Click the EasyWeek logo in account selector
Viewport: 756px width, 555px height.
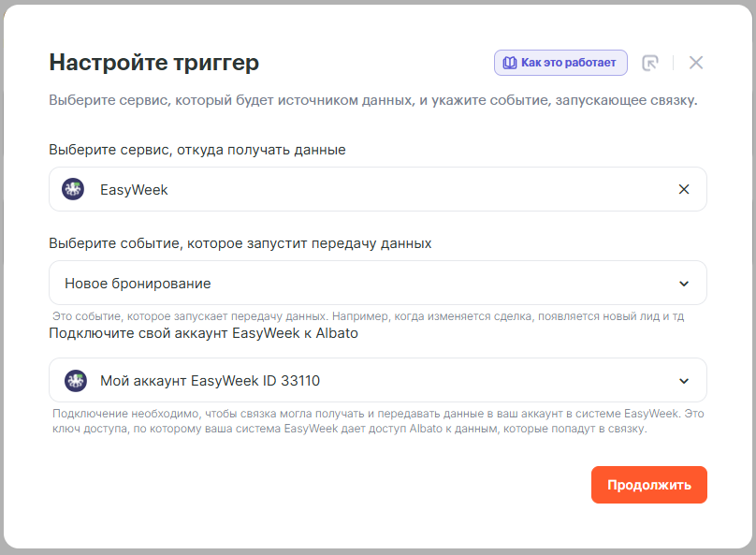pyautogui.click(x=75, y=380)
